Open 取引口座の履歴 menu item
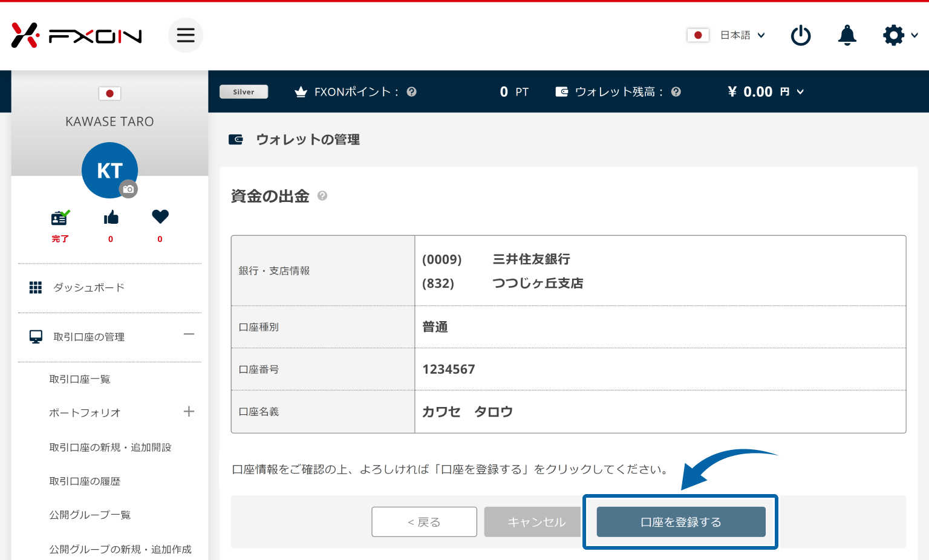 (x=85, y=481)
